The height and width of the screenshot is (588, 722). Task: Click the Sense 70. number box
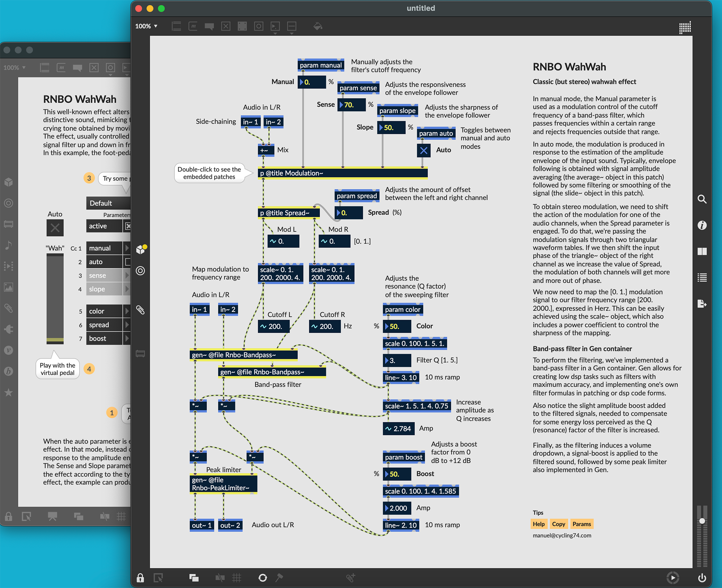tap(351, 105)
